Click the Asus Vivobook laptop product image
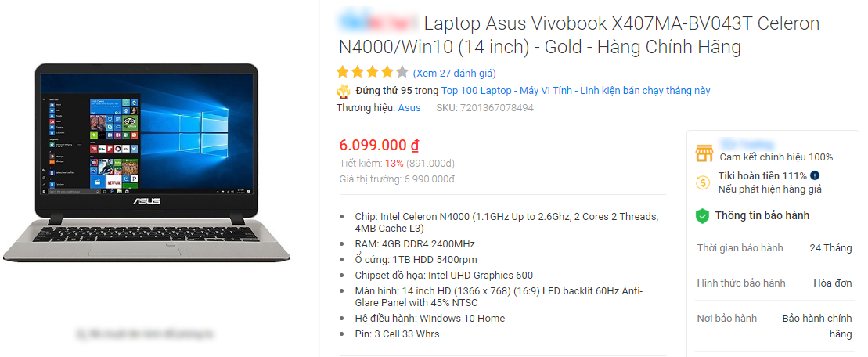The image size is (868, 357). (x=146, y=162)
